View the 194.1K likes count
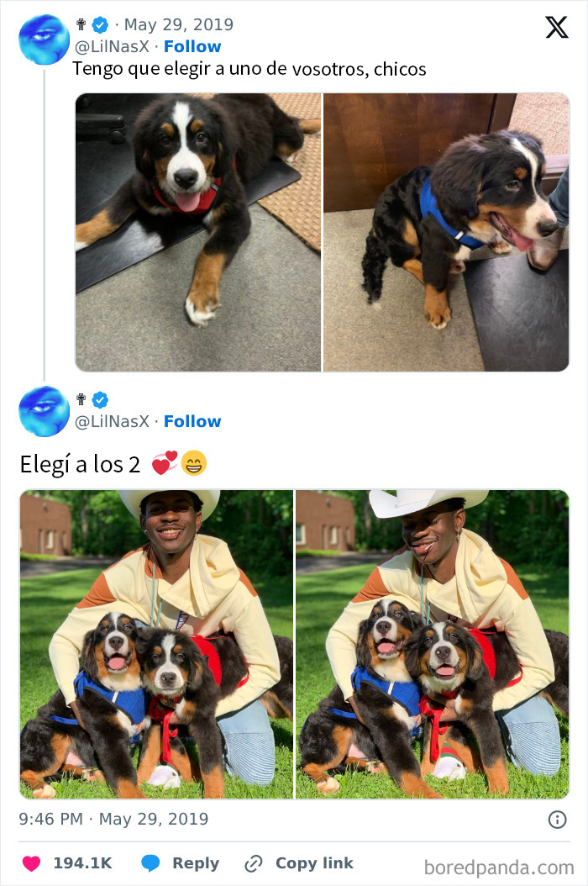Viewport: 588px width, 886px height. click(82, 863)
